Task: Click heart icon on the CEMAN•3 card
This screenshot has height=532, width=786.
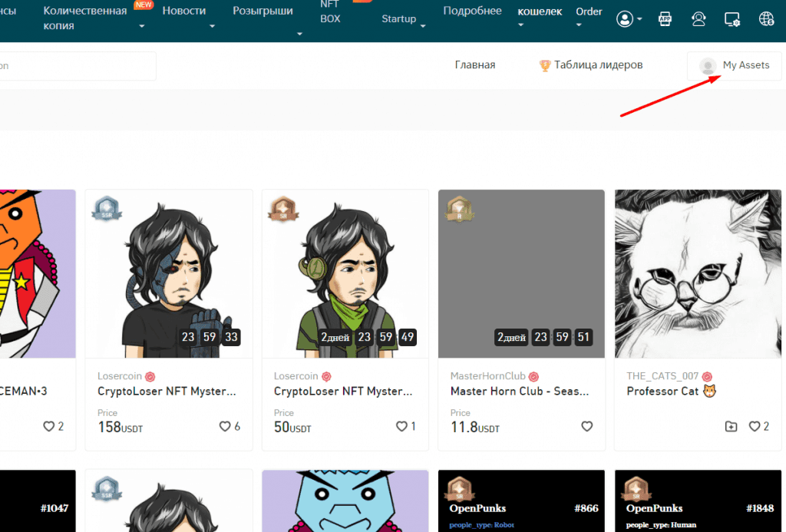Action: coord(48,426)
